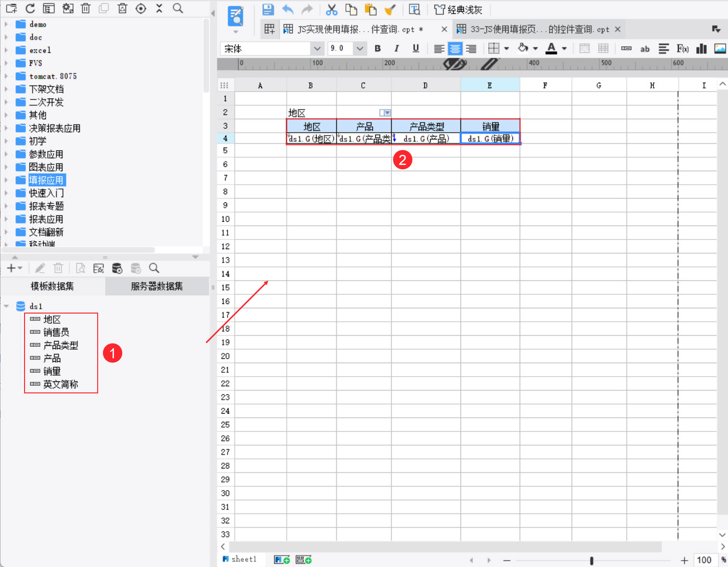The height and width of the screenshot is (567, 728).
Task: Toggle underline formatting
Action: pos(416,49)
